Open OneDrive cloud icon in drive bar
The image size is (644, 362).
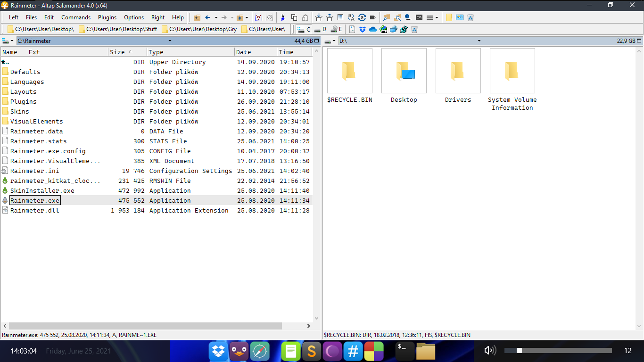[373, 29]
